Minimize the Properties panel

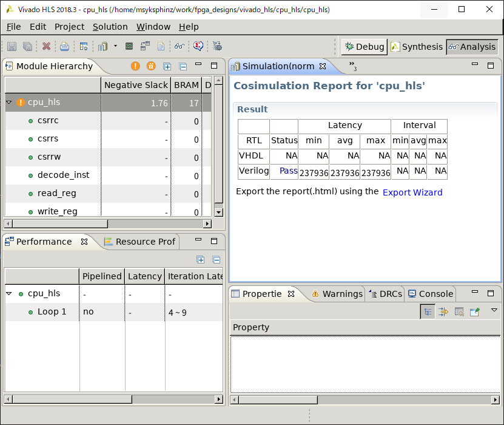pos(475,292)
